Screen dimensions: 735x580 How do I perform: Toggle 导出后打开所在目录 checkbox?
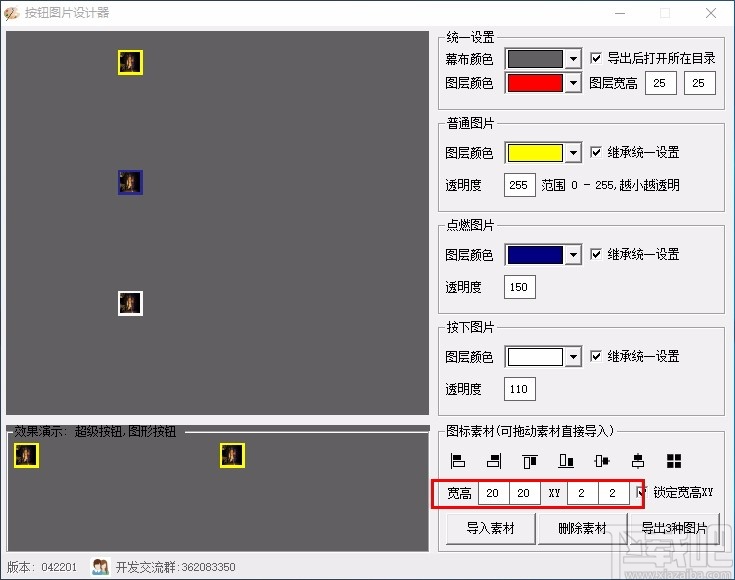pyautogui.click(x=596, y=58)
